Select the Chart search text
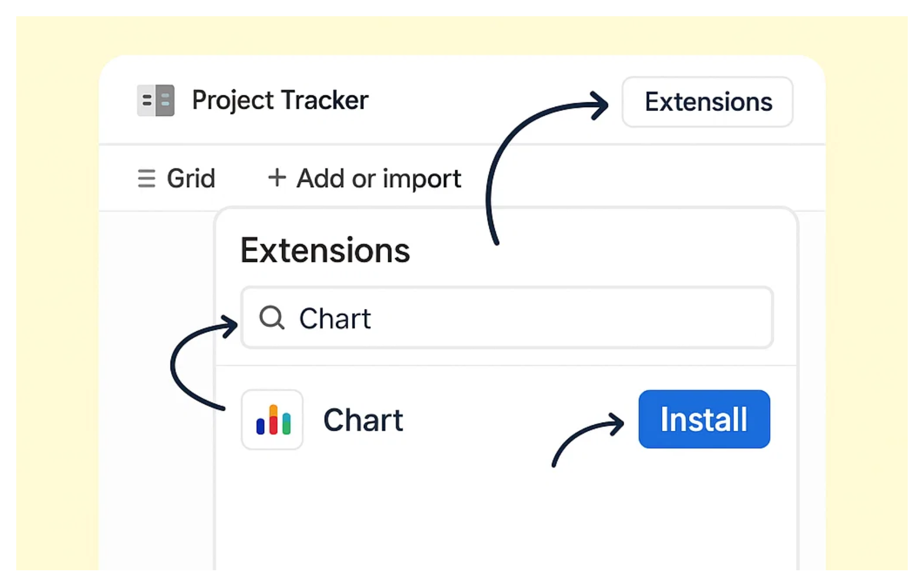The width and height of the screenshot is (924, 586). tap(335, 319)
